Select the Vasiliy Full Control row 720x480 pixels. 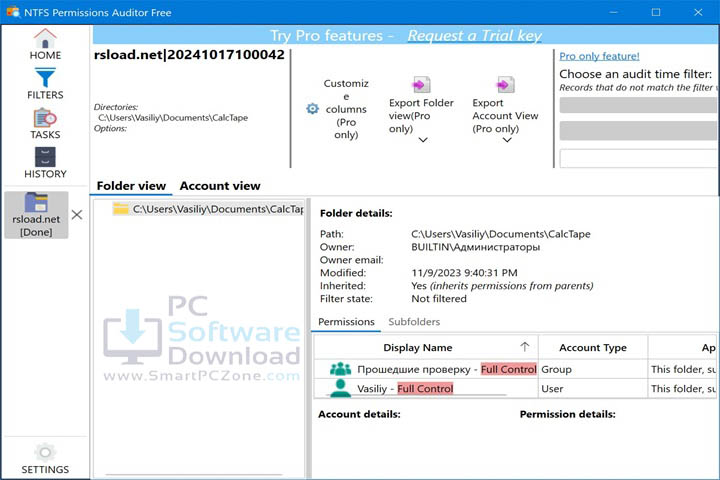(515, 389)
